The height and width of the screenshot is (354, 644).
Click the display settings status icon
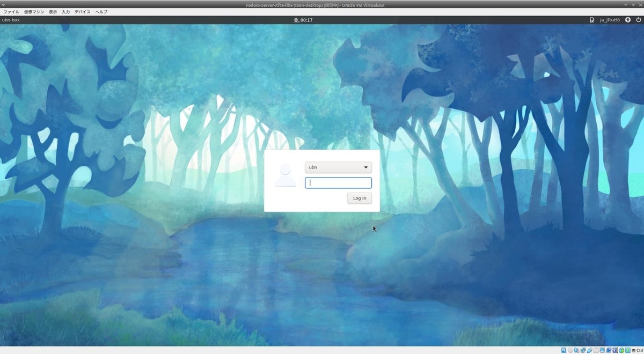pyautogui.click(x=602, y=350)
